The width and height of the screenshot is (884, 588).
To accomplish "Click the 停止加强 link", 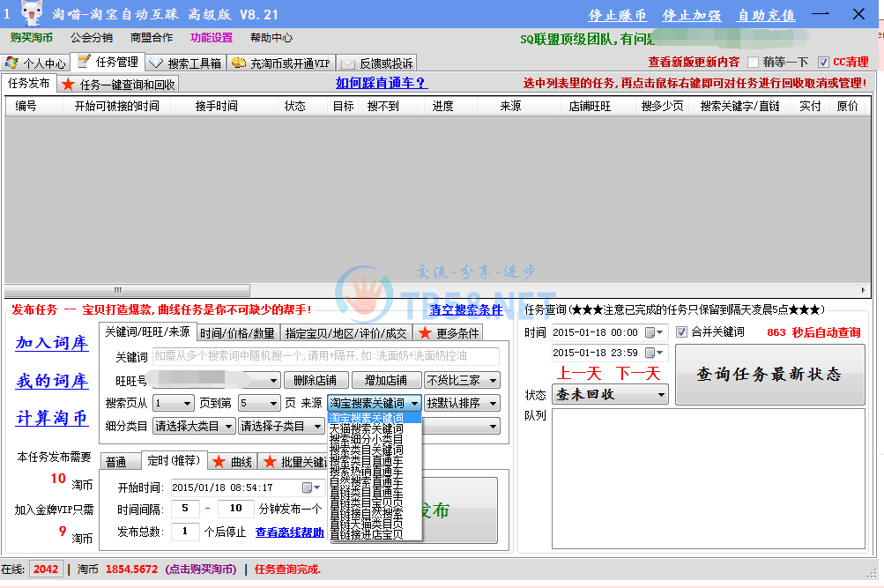I will (692, 15).
